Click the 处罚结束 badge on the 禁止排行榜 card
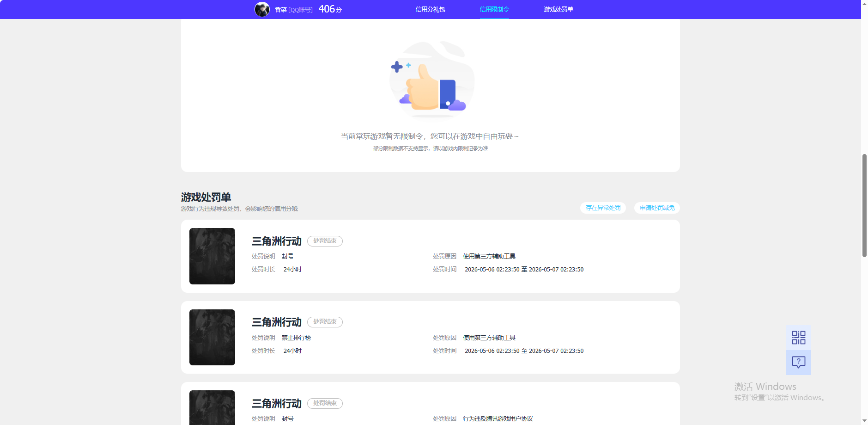This screenshot has width=868, height=425. pos(325,322)
